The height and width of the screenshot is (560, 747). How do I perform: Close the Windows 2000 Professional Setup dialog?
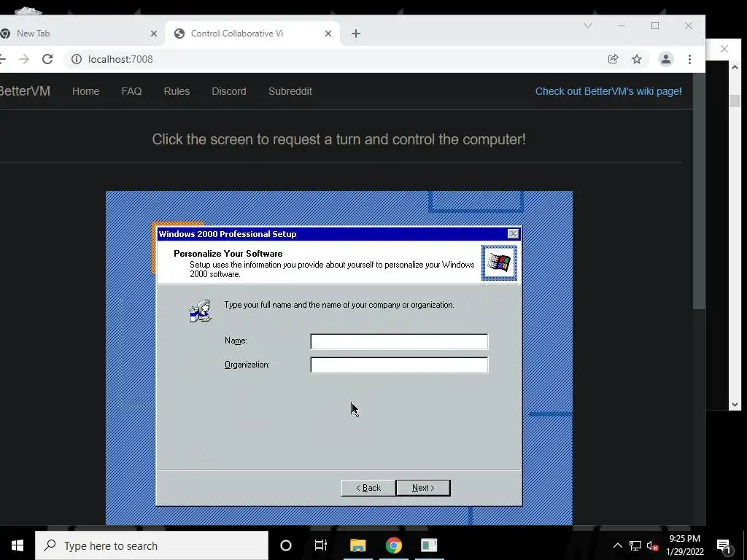(x=513, y=234)
